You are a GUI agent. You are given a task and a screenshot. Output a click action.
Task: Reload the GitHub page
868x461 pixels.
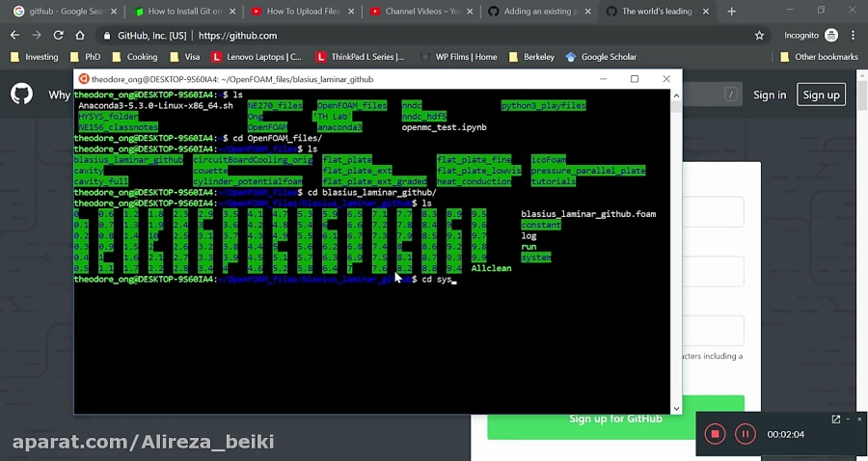(x=58, y=35)
